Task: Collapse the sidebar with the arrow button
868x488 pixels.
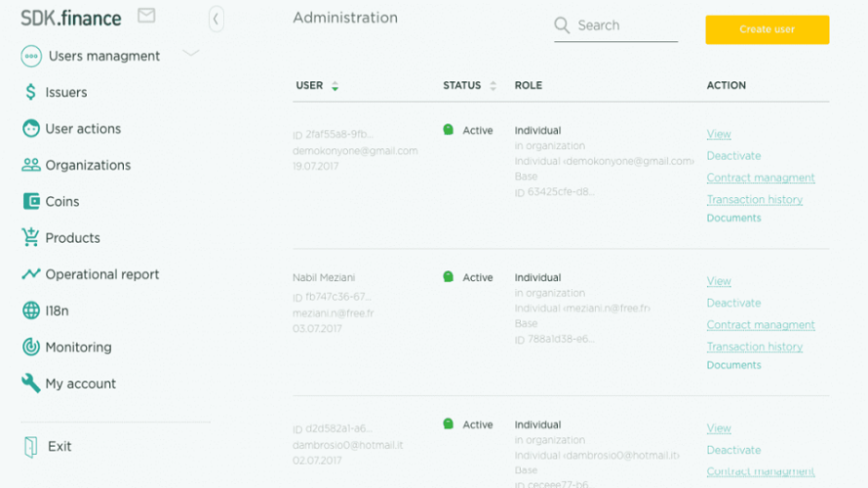Action: (x=216, y=19)
